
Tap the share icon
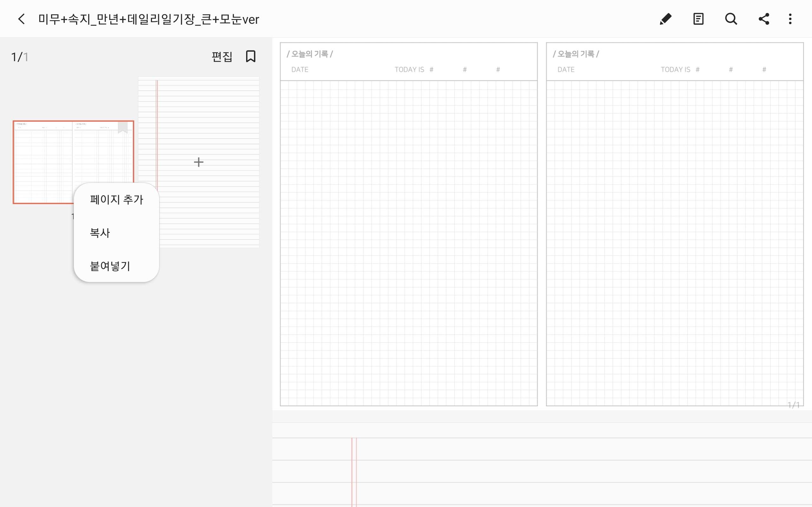coord(764,19)
